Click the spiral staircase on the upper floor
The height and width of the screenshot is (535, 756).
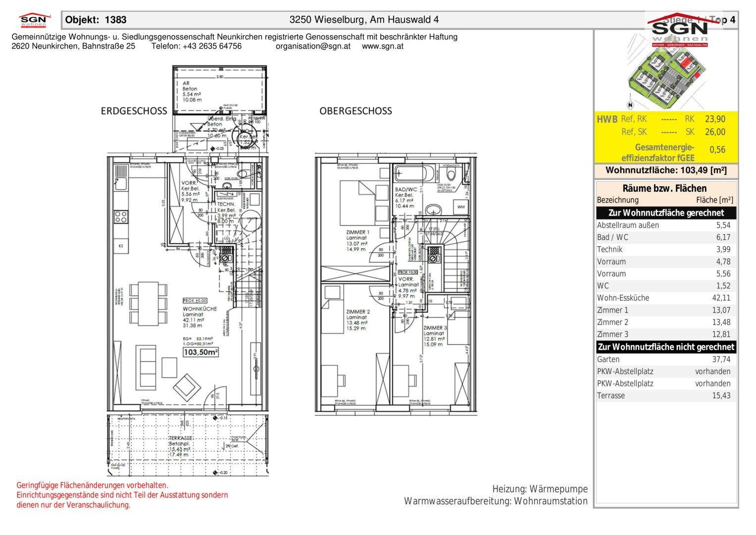point(450,256)
